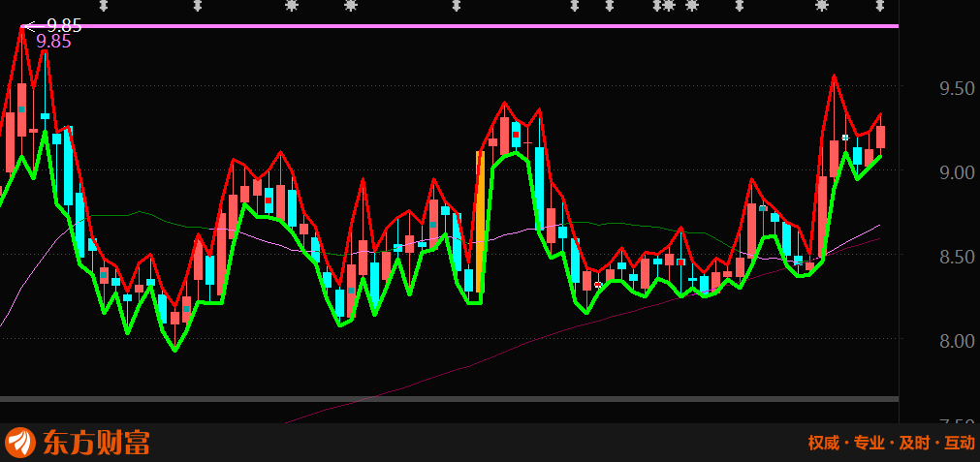The image size is (980, 462).
Task: Select the white square marker on the candle
Action: (845, 138)
